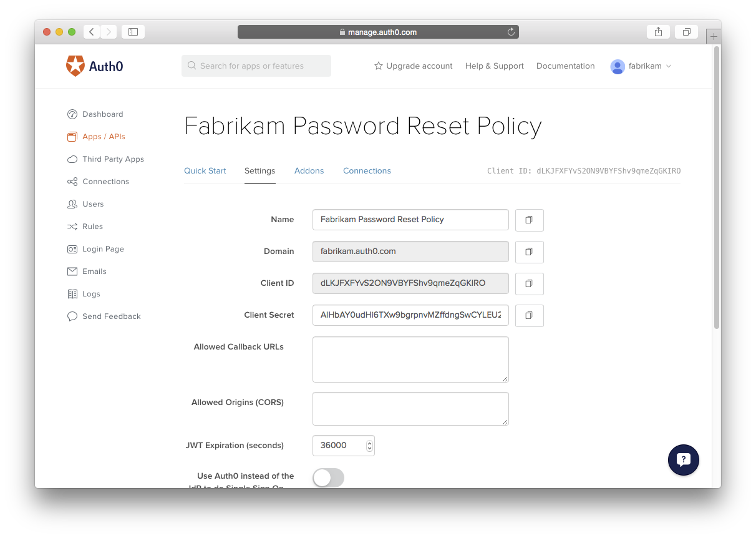The image size is (756, 538).
Task: Click the Name input field
Action: [410, 220]
